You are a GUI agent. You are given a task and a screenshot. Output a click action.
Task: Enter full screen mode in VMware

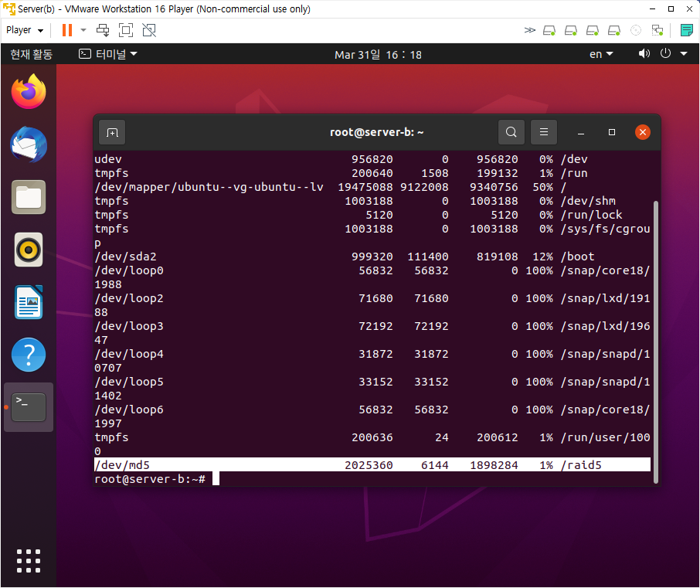click(x=126, y=30)
